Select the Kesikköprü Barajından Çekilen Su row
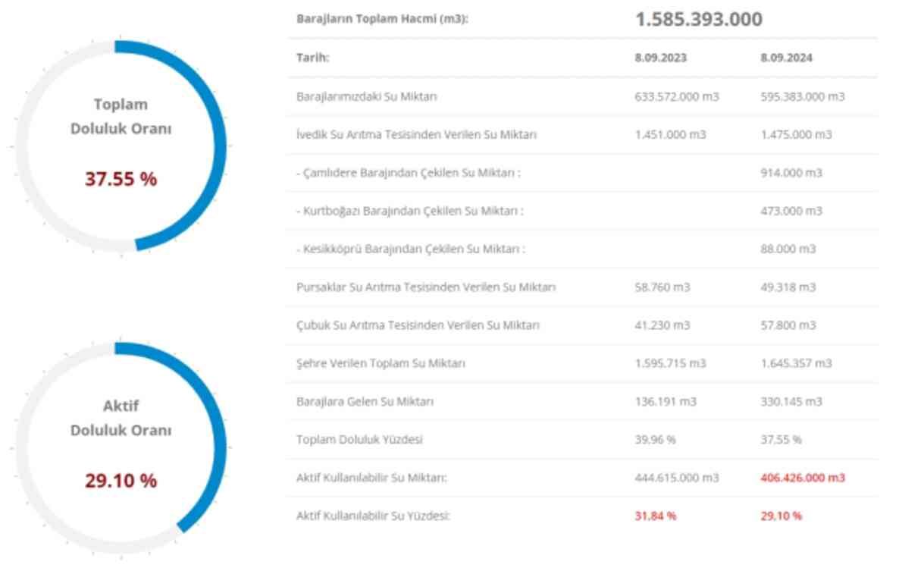The image size is (924, 571). [582, 249]
